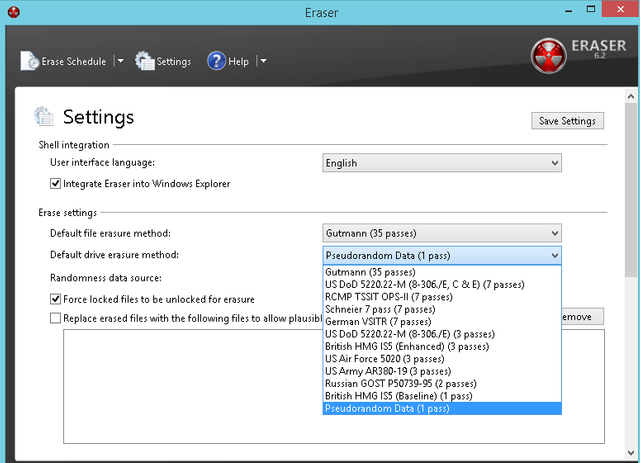Image resolution: width=640 pixels, height=463 pixels.
Task: Open the Default file erasure method dropdown
Action: [442, 233]
